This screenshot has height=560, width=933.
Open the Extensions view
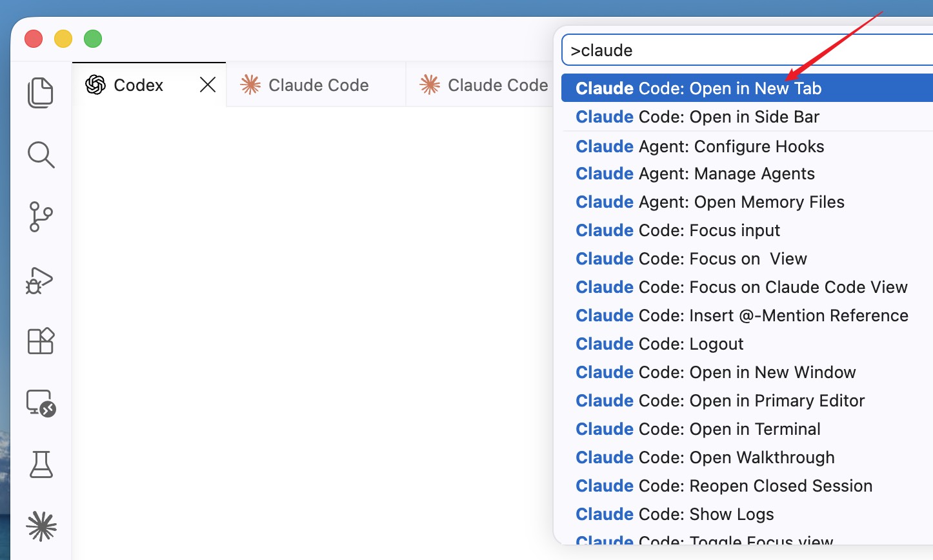click(41, 341)
